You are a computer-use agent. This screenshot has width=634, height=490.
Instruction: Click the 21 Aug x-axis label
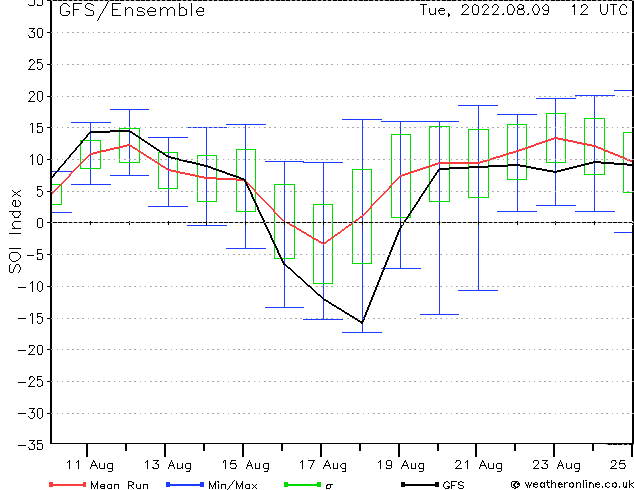(x=478, y=465)
